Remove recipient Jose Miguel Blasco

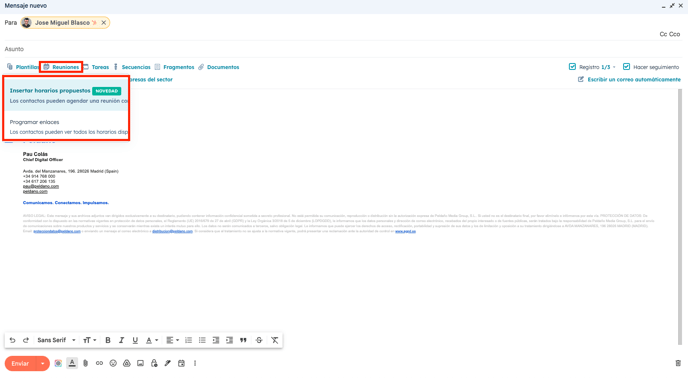click(104, 22)
